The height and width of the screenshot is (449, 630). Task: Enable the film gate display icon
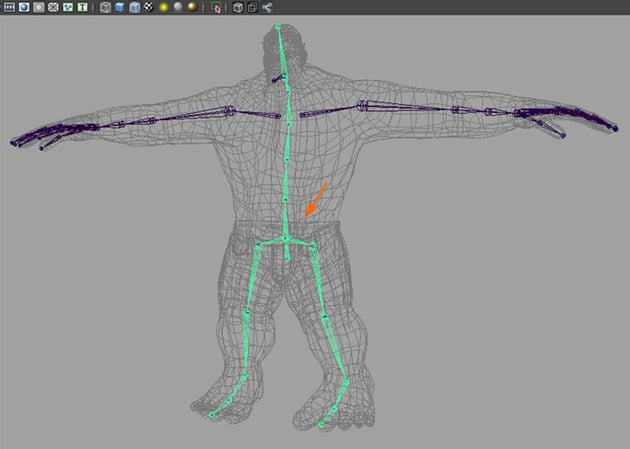24,7
